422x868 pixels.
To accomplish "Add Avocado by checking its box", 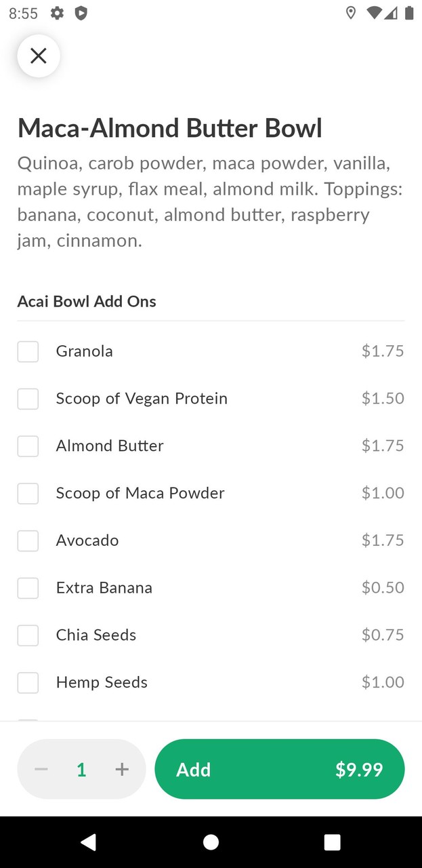I will 28,540.
